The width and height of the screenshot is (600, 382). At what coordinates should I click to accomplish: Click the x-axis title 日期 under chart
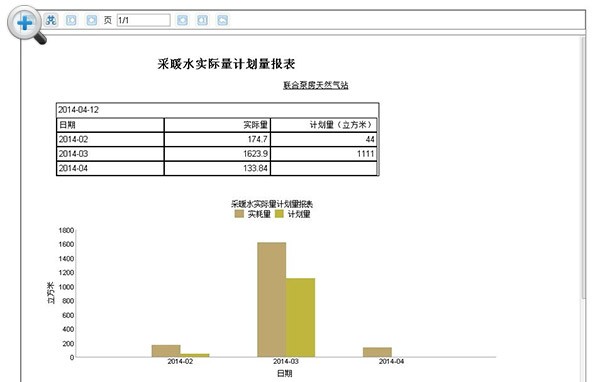(285, 374)
